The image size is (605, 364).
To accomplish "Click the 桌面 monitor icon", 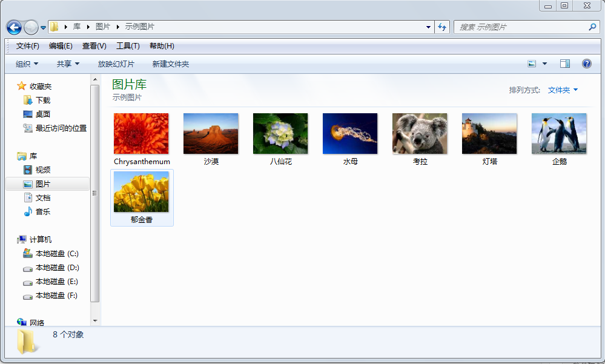I will coord(28,114).
